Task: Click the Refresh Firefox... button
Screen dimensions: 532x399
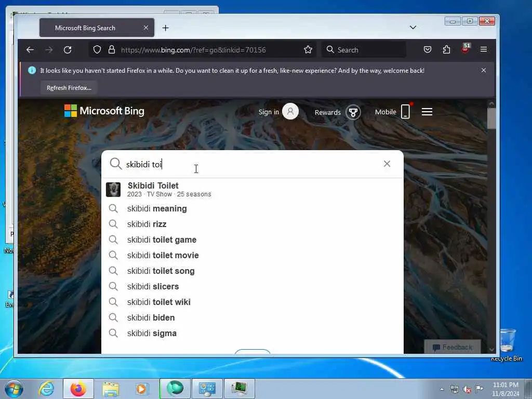Action: pos(69,87)
